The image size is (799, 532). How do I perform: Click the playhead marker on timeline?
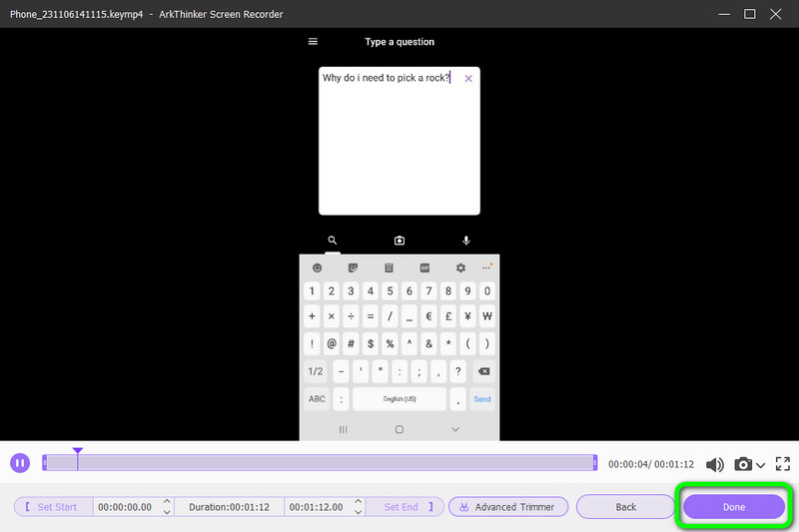pos(78,451)
